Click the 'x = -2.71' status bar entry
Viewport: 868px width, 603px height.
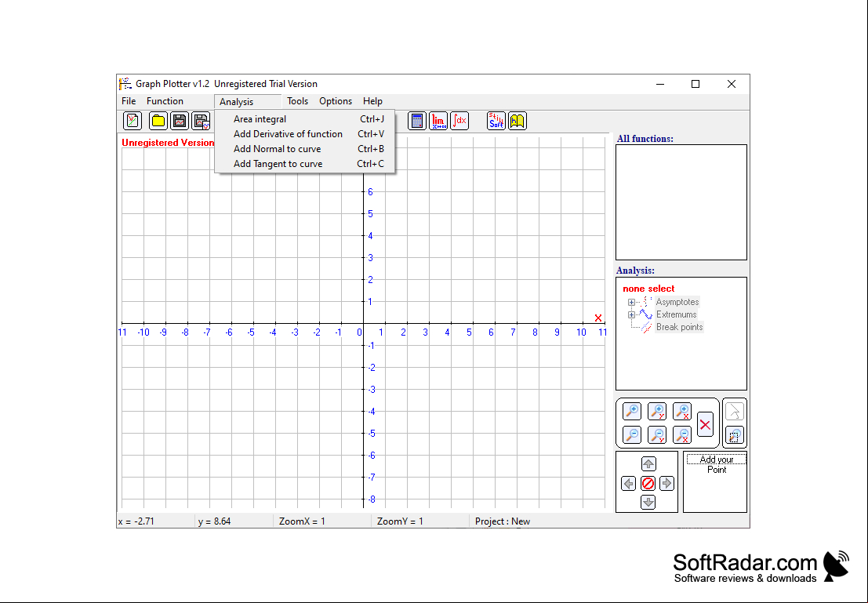[136, 521]
